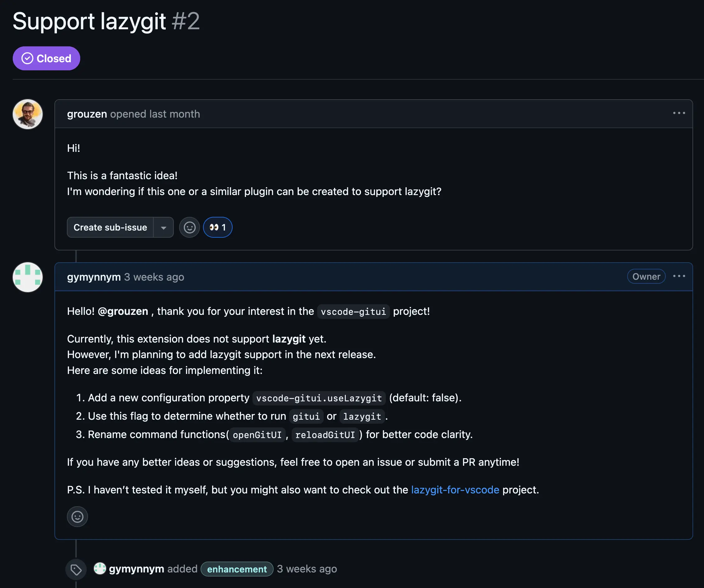This screenshot has height=588, width=704.
Task: Click the label tag icon in the timeline
Action: (76, 569)
